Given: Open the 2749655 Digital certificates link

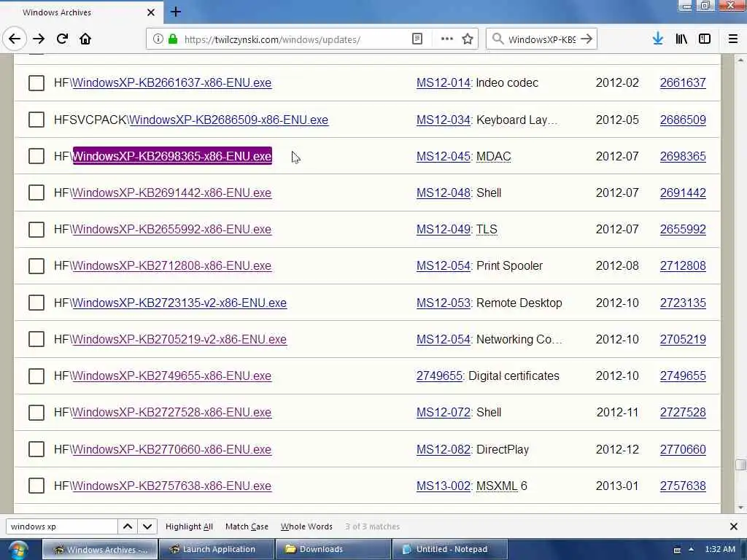Looking at the screenshot, I should click(439, 376).
